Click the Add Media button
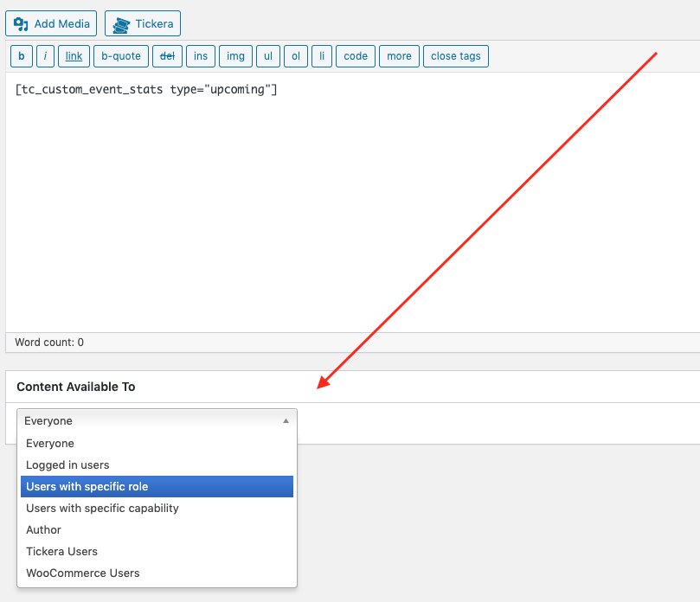700x602 pixels. click(51, 23)
